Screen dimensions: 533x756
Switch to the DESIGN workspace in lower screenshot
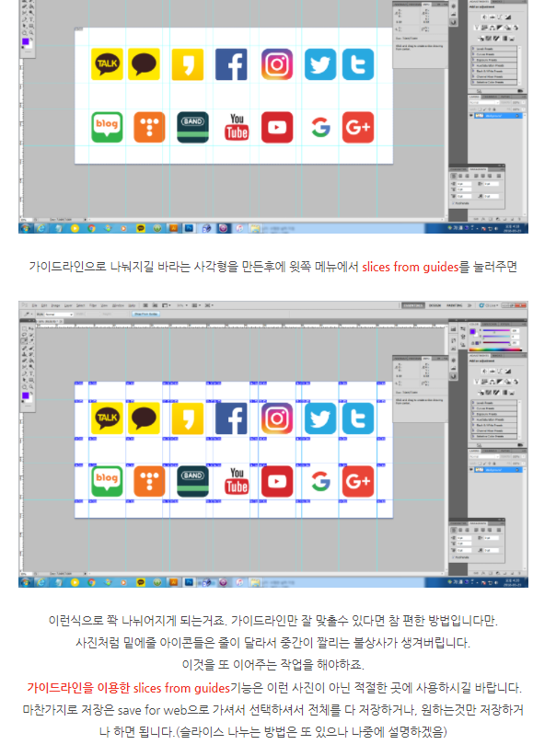tap(435, 305)
